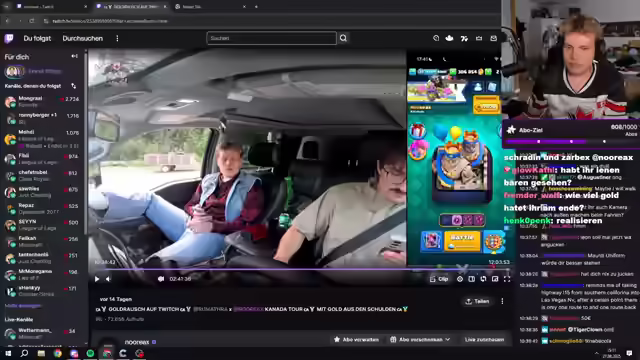The height and width of the screenshot is (360, 640).
Task: Open the 'Du folgst' page
Action: (x=37, y=38)
